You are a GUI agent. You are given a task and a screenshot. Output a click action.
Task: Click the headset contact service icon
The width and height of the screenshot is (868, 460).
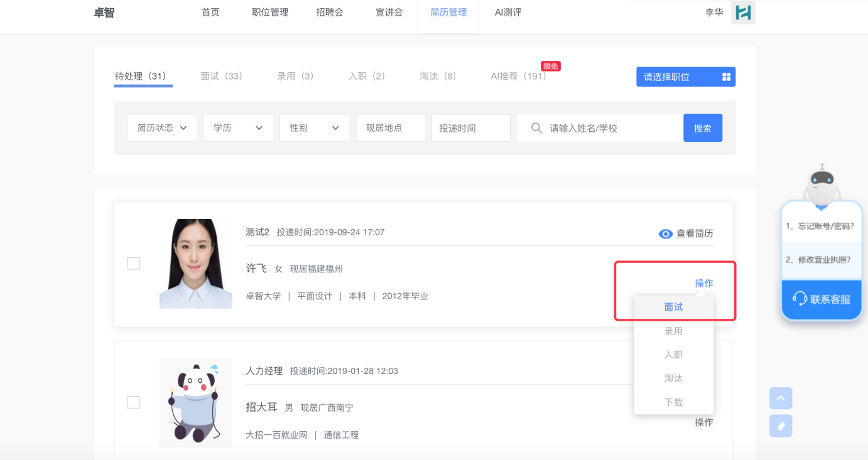[x=800, y=299]
